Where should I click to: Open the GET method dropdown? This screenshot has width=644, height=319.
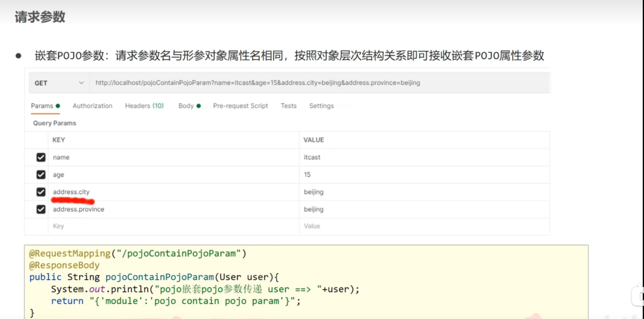[59, 83]
